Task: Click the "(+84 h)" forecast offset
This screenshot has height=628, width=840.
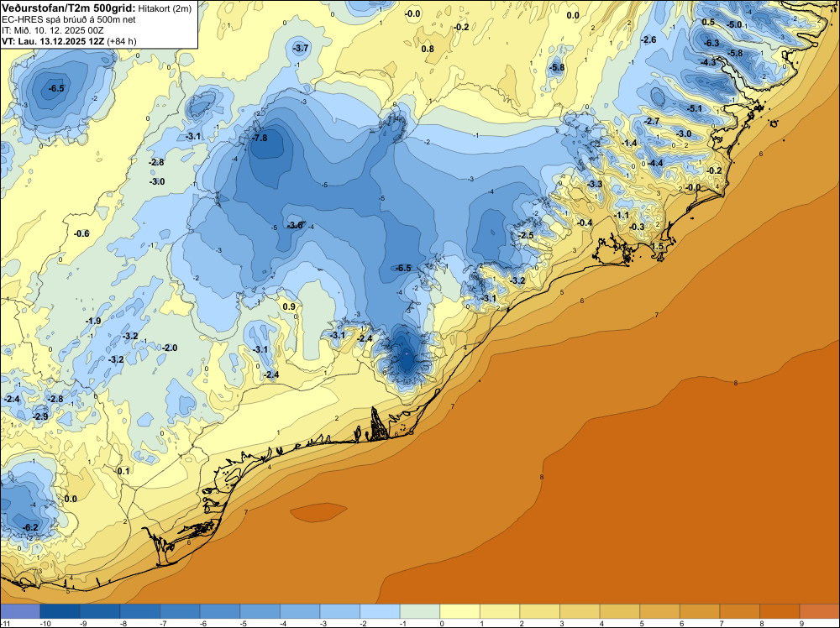Action: point(122,41)
